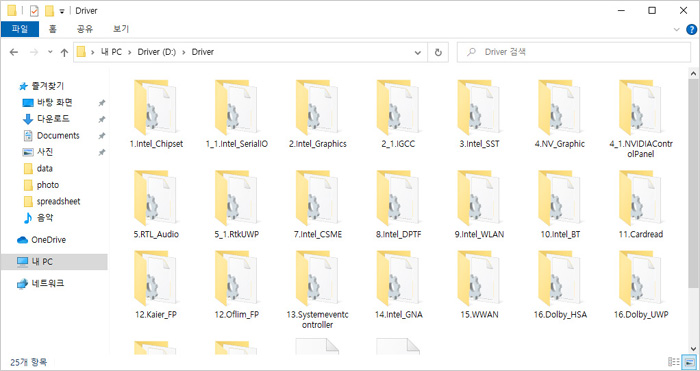This screenshot has width=700, height=371.
Task: Select the 9.Intel_WLAN folder icon
Action: point(479,198)
